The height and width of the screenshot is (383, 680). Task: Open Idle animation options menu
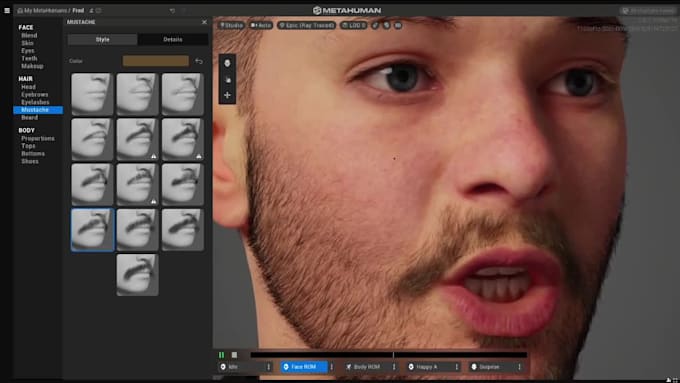[x=268, y=367]
